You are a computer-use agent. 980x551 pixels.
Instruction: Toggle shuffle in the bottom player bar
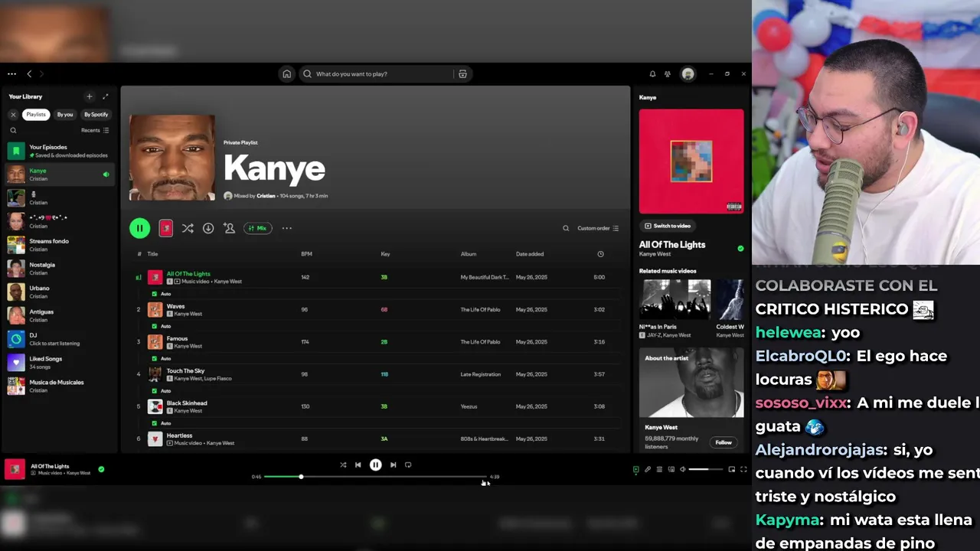343,465
